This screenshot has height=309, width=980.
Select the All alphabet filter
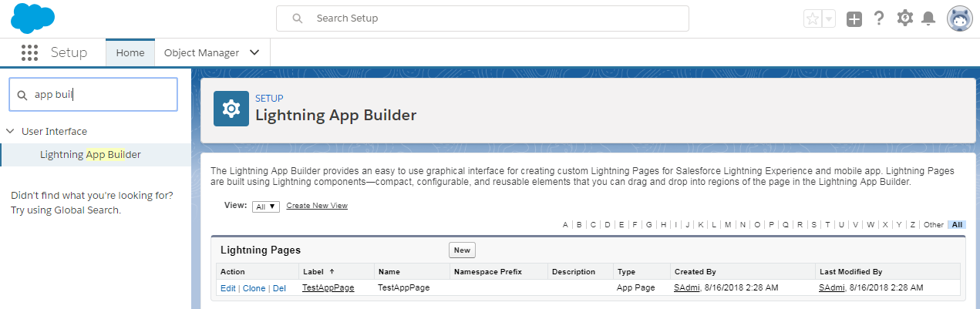pyautogui.click(x=957, y=225)
